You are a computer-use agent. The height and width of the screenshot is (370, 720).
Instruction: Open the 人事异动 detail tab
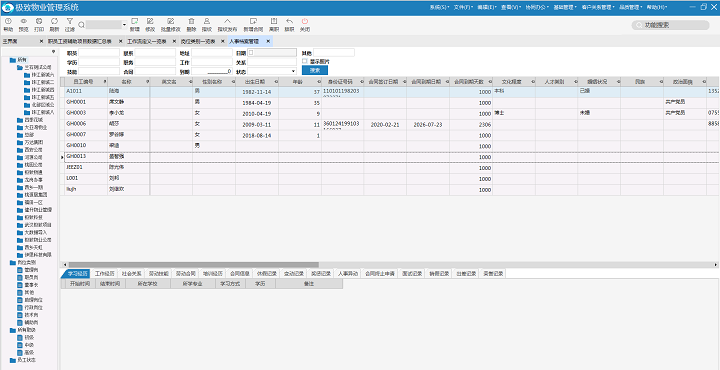tap(348, 273)
